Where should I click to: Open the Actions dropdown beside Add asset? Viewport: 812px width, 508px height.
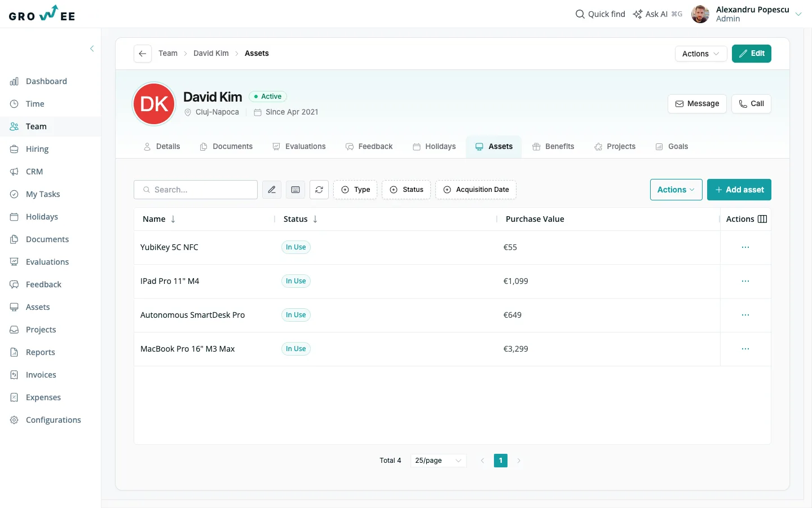(676, 190)
